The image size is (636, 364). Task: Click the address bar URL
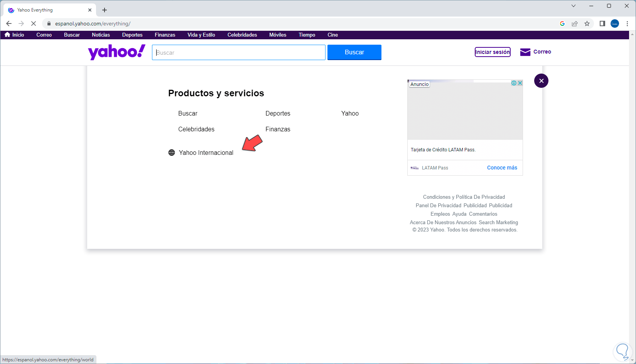93,23
